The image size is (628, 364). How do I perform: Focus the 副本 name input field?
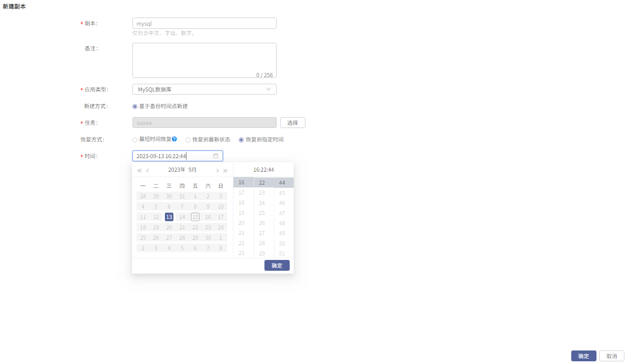pos(205,23)
